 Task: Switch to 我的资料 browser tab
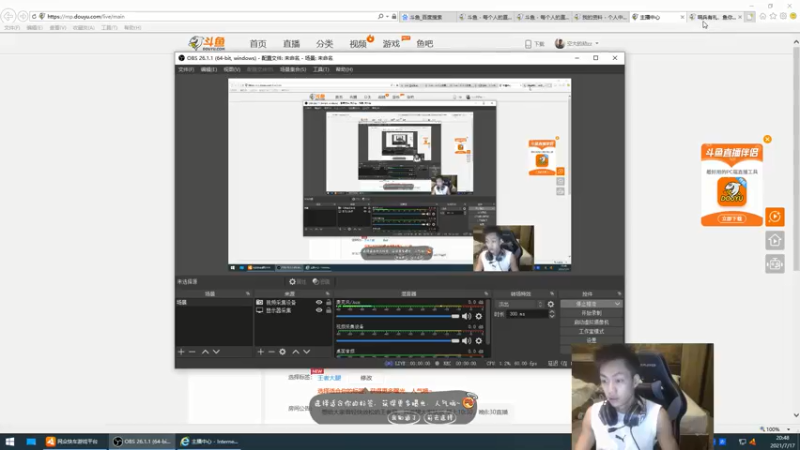tap(601, 17)
